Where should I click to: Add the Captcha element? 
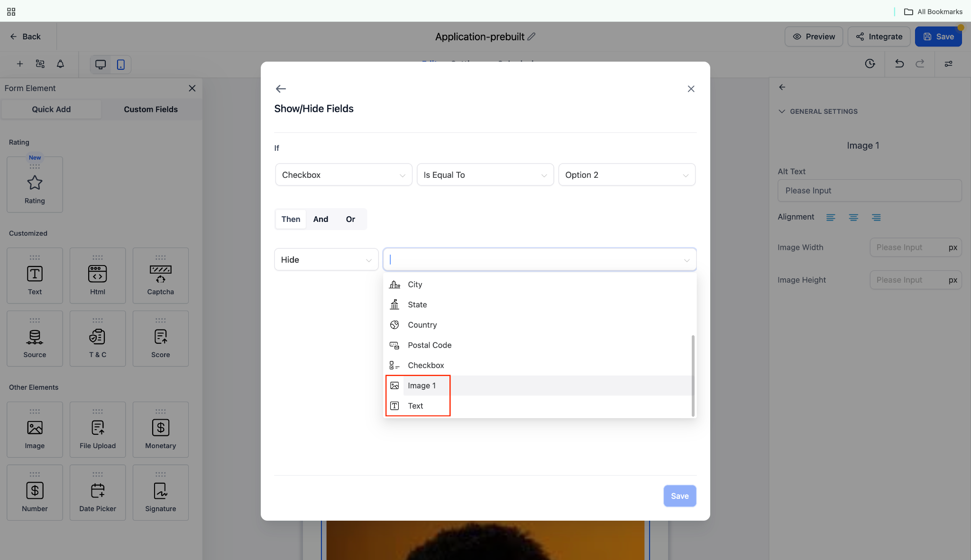(x=161, y=275)
